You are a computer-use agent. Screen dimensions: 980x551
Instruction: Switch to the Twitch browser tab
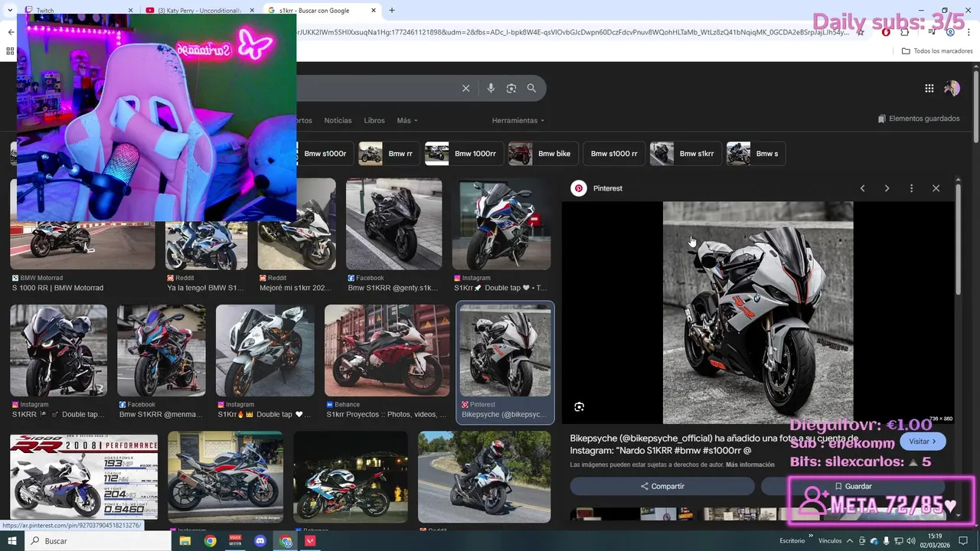(x=77, y=11)
